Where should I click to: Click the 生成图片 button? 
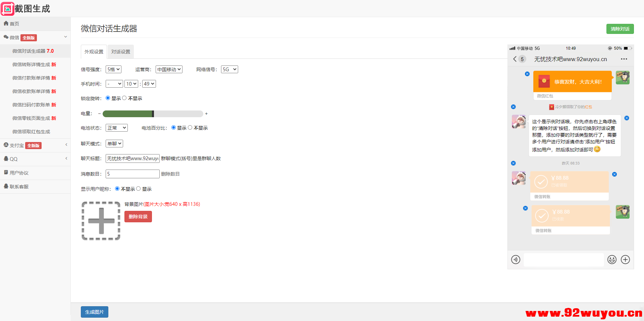(x=94, y=312)
